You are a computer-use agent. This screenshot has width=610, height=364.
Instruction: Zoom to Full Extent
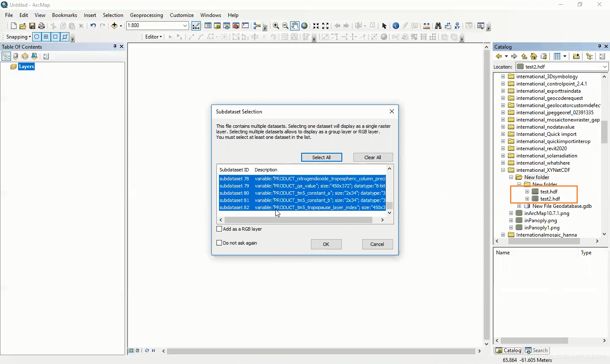point(304,25)
